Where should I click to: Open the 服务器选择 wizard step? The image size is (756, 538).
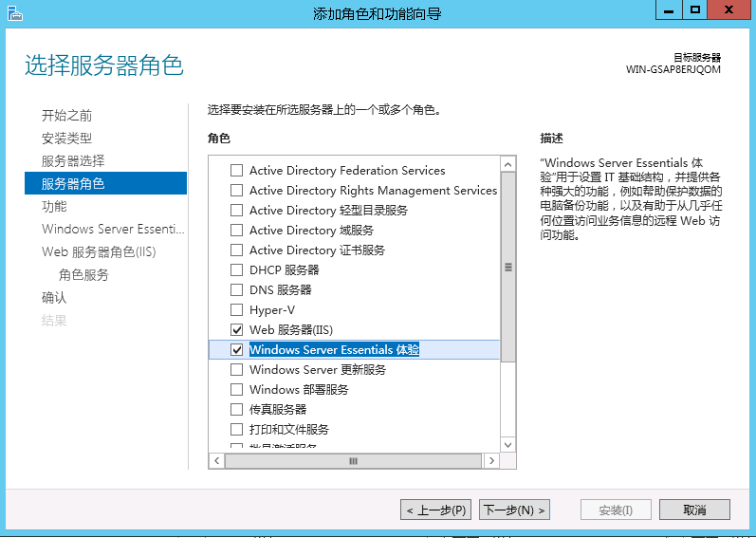tap(73, 161)
